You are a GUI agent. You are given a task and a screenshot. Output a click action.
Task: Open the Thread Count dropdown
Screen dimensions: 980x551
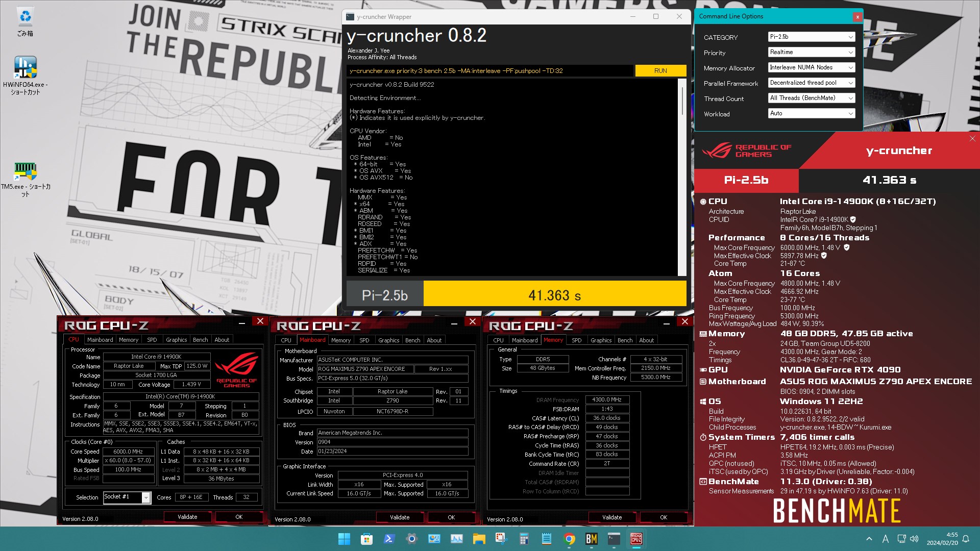[x=812, y=98]
